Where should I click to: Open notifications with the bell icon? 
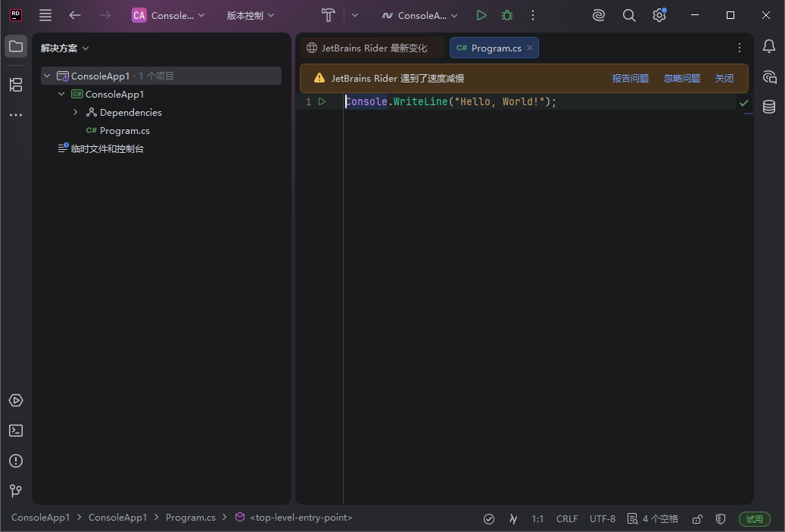click(769, 45)
